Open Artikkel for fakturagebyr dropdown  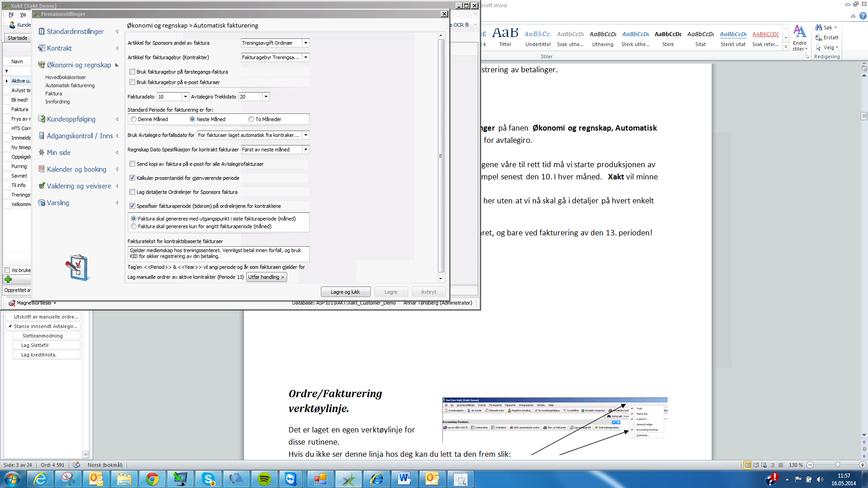click(x=306, y=57)
